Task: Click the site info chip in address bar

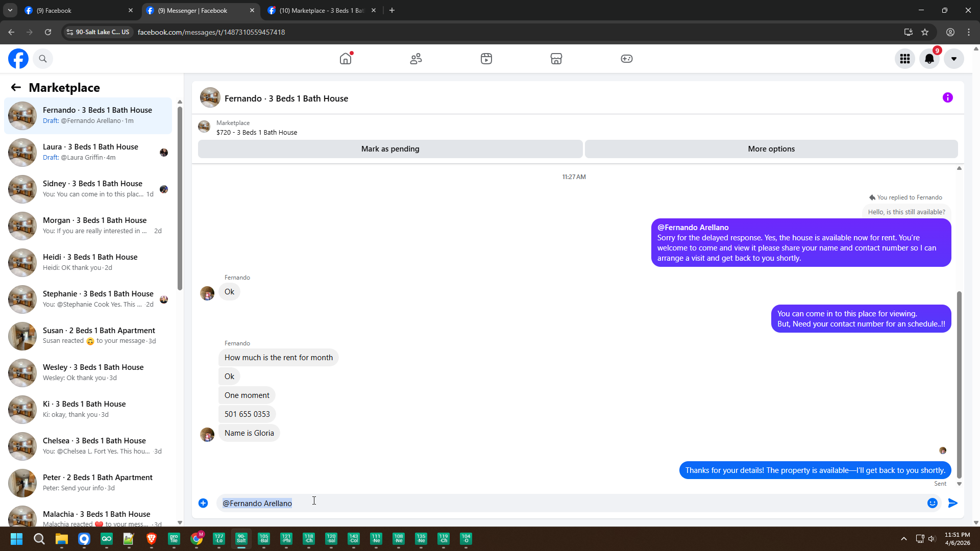Action: point(99,32)
